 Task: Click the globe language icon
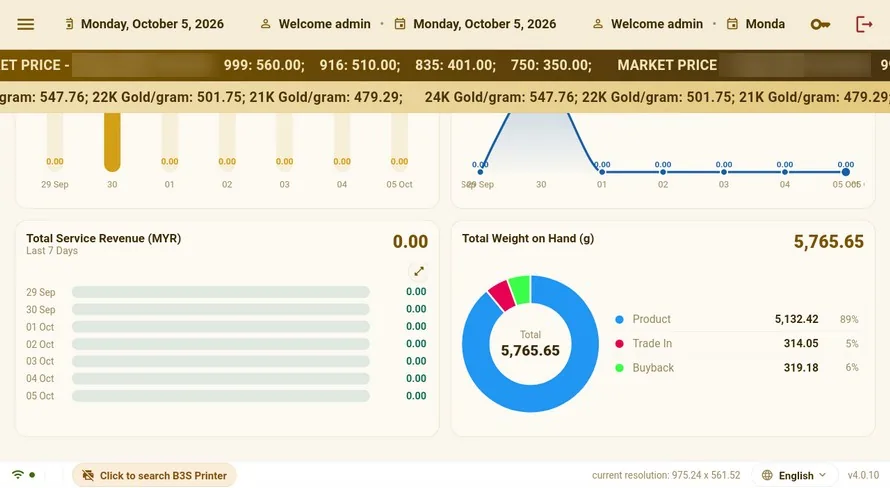(x=767, y=475)
